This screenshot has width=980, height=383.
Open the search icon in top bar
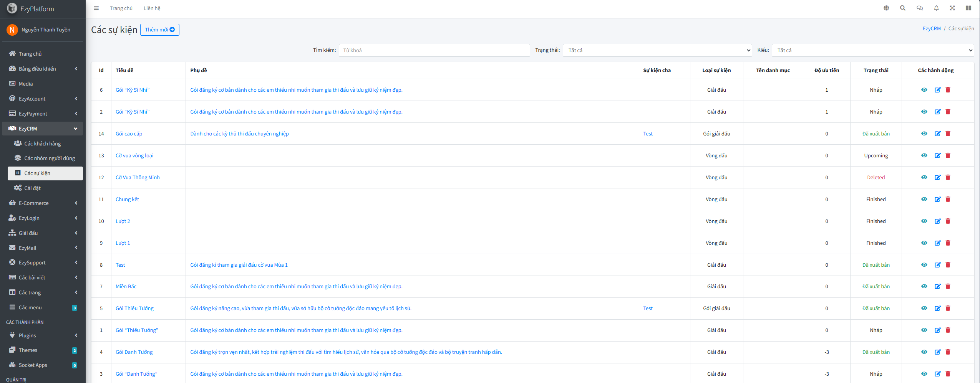[902, 8]
